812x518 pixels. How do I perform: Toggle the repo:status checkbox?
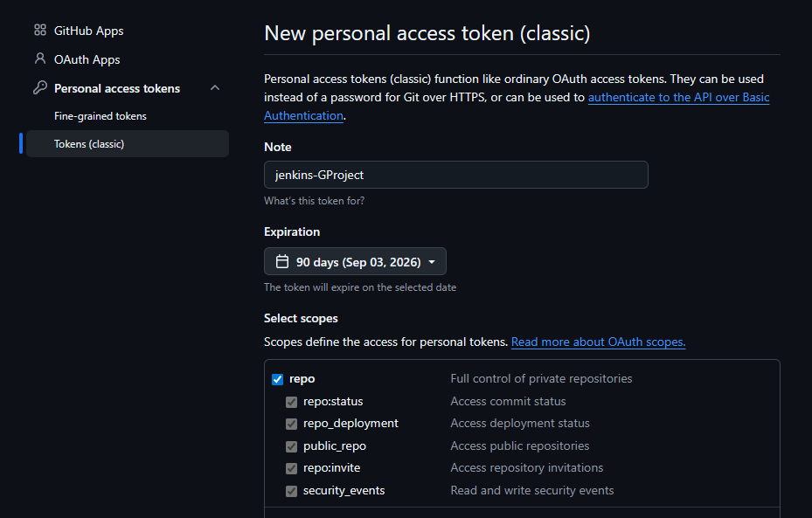(292, 402)
